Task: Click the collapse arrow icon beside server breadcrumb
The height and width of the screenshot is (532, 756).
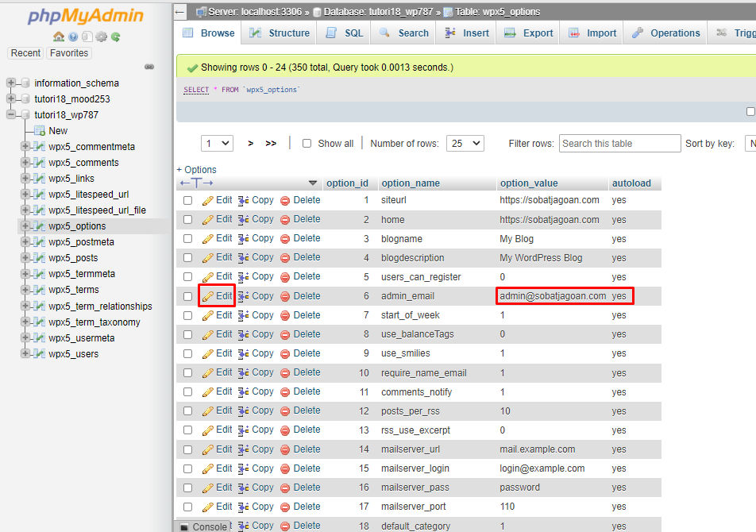Action: coord(179,12)
